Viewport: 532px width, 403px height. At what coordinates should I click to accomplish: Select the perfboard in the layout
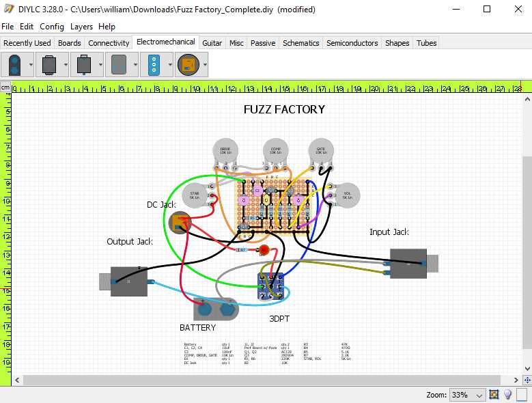tap(273, 206)
